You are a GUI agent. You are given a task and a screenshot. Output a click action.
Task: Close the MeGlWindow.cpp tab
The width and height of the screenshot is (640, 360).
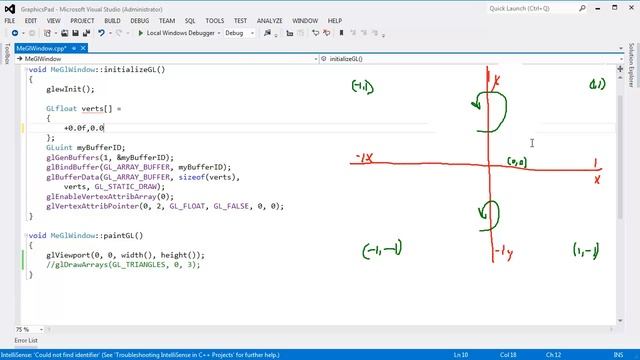pos(83,48)
